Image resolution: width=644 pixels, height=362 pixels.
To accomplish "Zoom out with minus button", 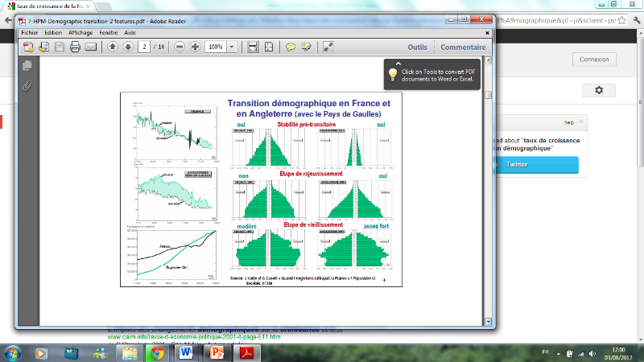I will pyautogui.click(x=179, y=47).
